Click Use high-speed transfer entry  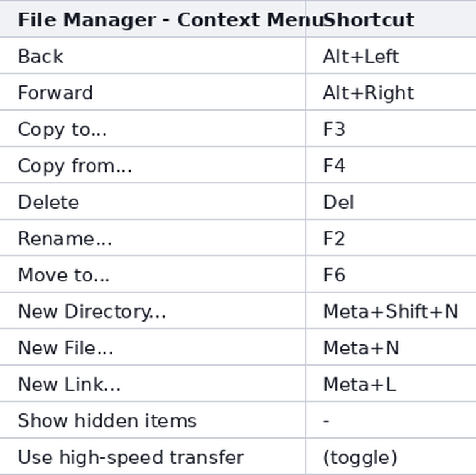[238, 457]
